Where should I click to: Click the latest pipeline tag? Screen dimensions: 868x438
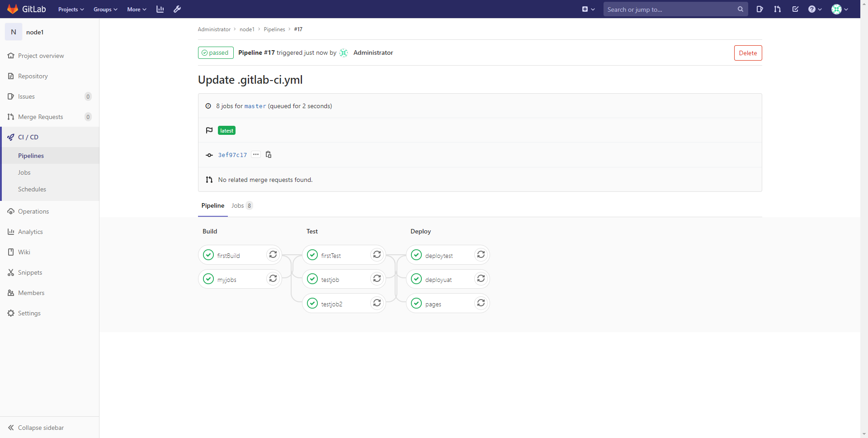pos(226,131)
